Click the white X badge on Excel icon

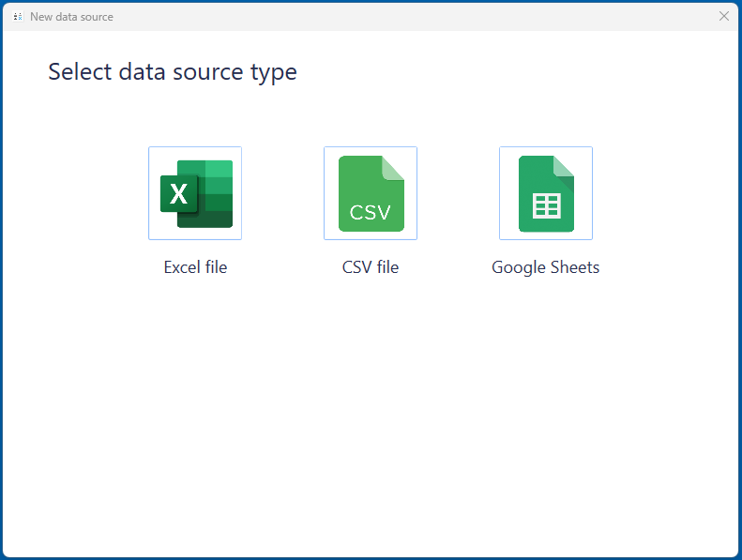click(x=178, y=194)
